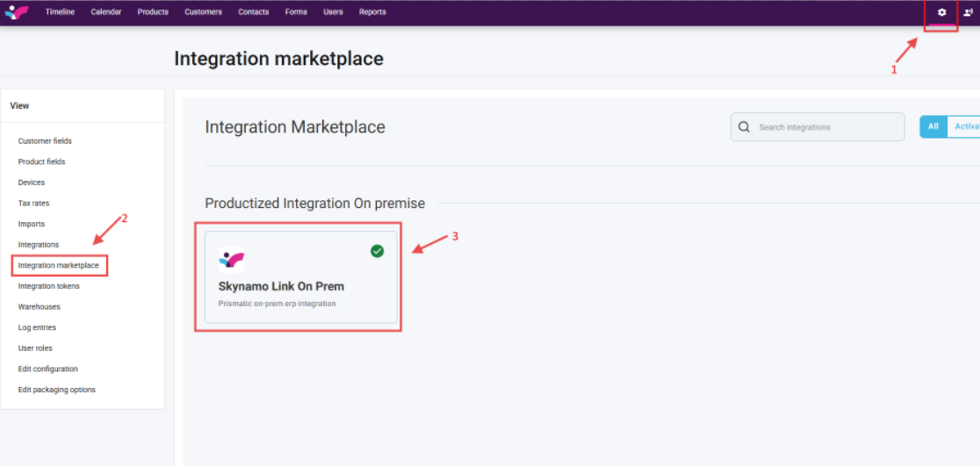Open the Calendar menu
980x466 pixels.
[106, 12]
